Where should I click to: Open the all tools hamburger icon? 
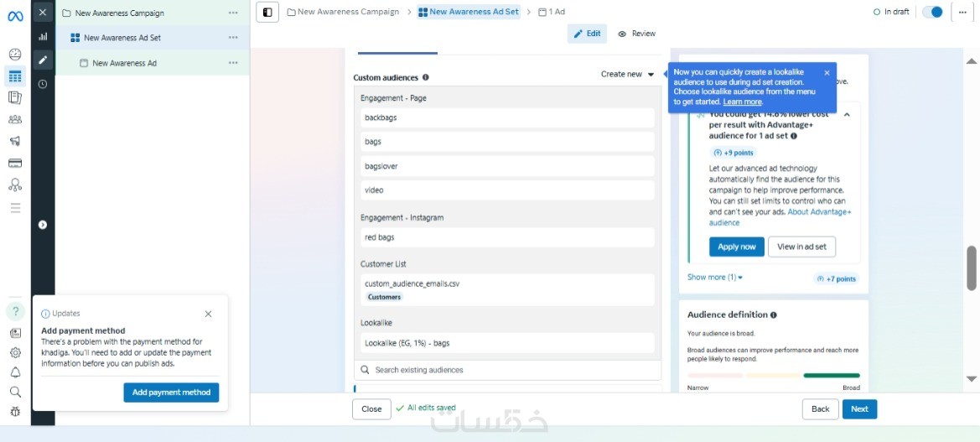pos(16,207)
